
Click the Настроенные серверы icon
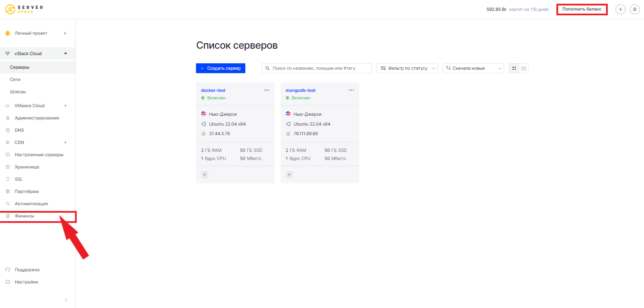pyautogui.click(x=8, y=155)
